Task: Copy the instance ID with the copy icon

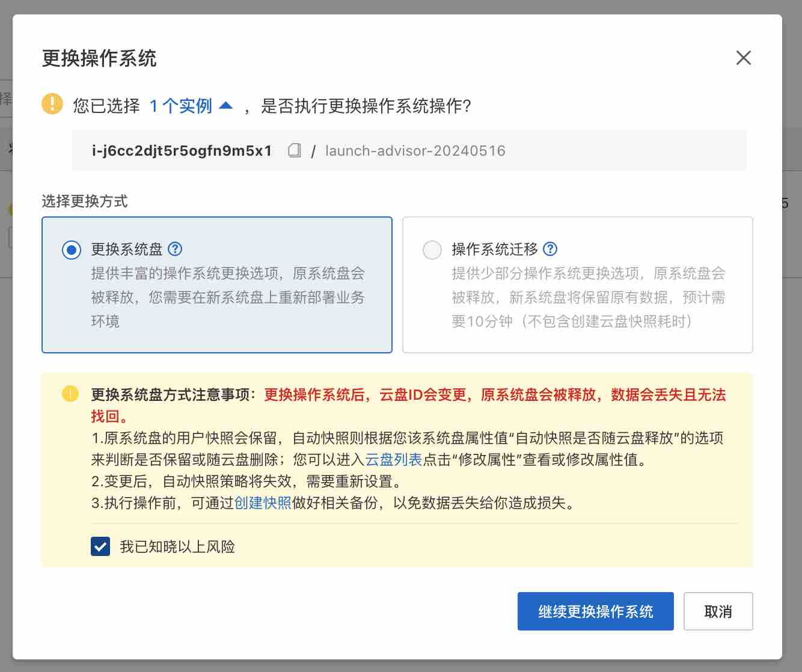Action: coord(295,150)
